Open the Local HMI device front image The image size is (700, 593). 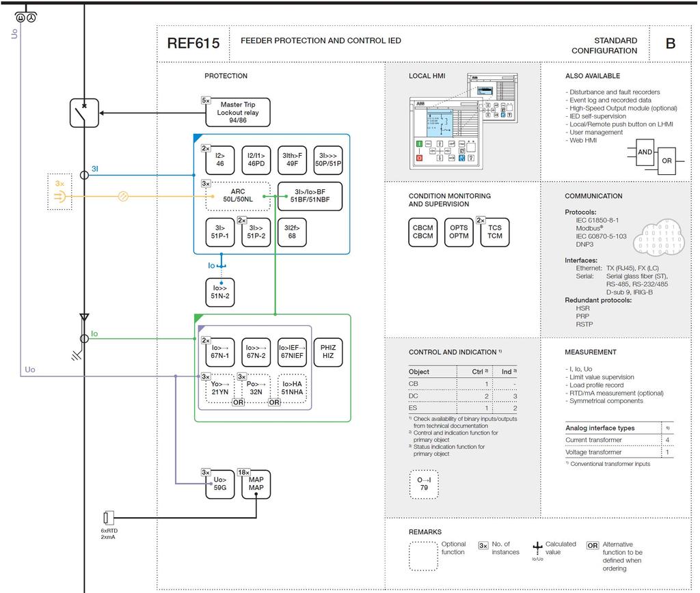(446, 133)
